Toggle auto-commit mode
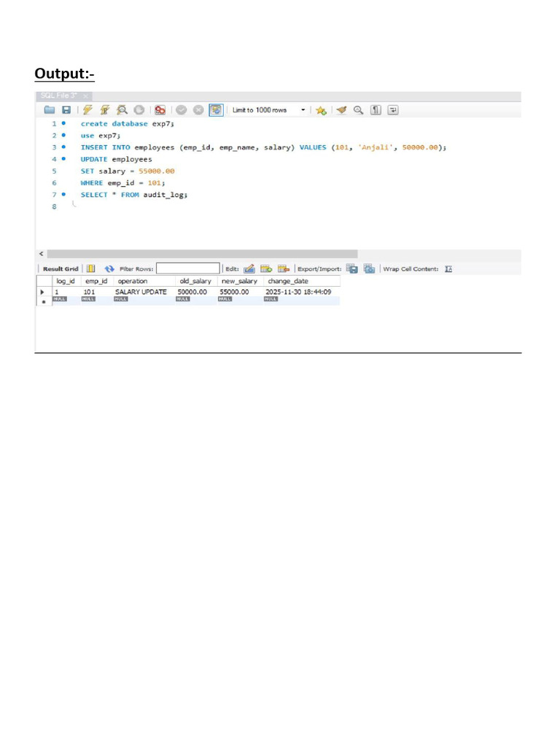The image size is (560, 747). click(x=216, y=110)
